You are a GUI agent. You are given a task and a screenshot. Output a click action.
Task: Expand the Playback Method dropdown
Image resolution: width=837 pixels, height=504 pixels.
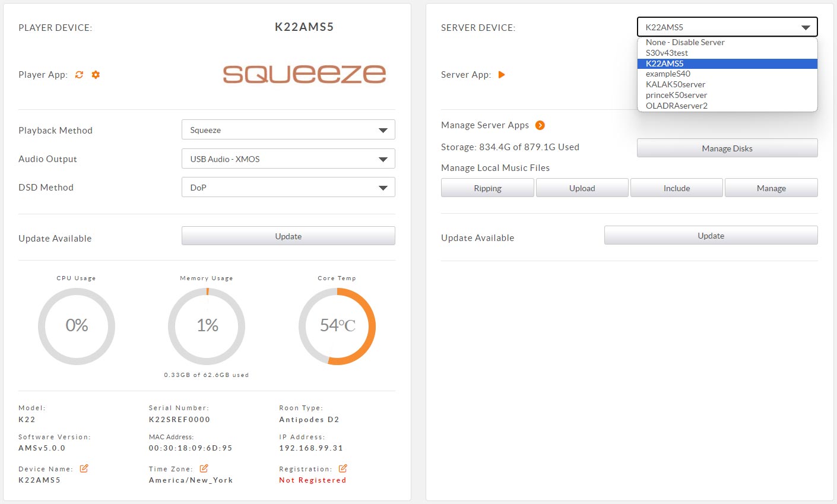click(x=288, y=130)
